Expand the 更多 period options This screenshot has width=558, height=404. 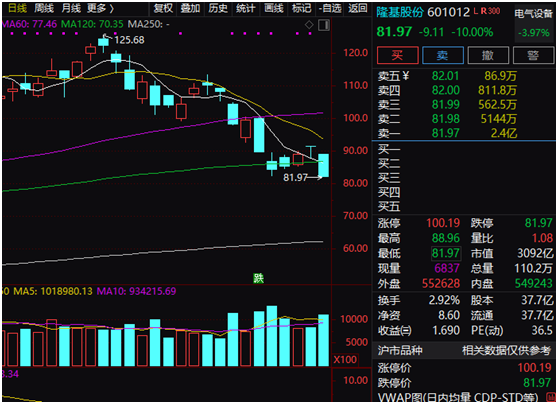(x=101, y=8)
